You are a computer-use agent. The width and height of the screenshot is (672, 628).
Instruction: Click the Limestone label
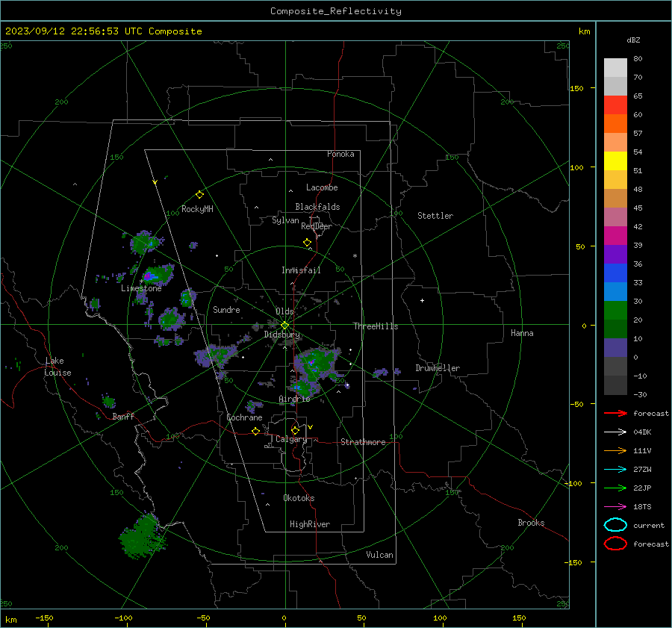point(141,288)
